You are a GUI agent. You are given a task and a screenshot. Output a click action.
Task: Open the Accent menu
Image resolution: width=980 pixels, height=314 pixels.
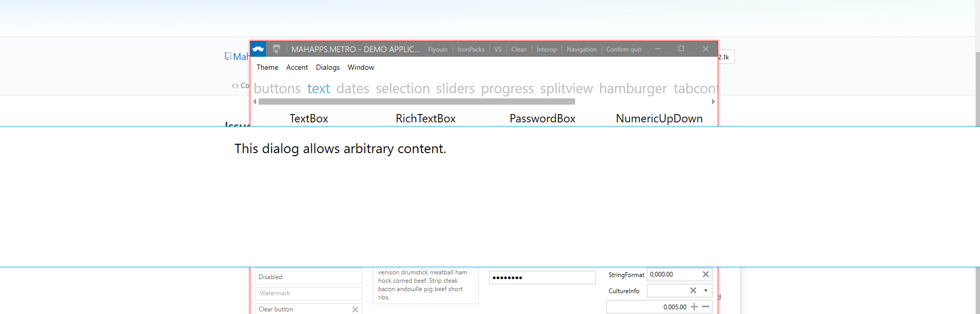click(297, 67)
